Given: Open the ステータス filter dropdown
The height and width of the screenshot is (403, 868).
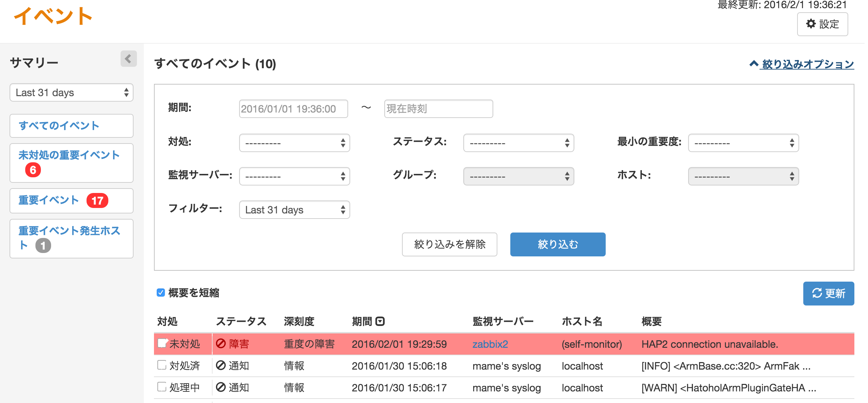Looking at the screenshot, I should [x=518, y=143].
